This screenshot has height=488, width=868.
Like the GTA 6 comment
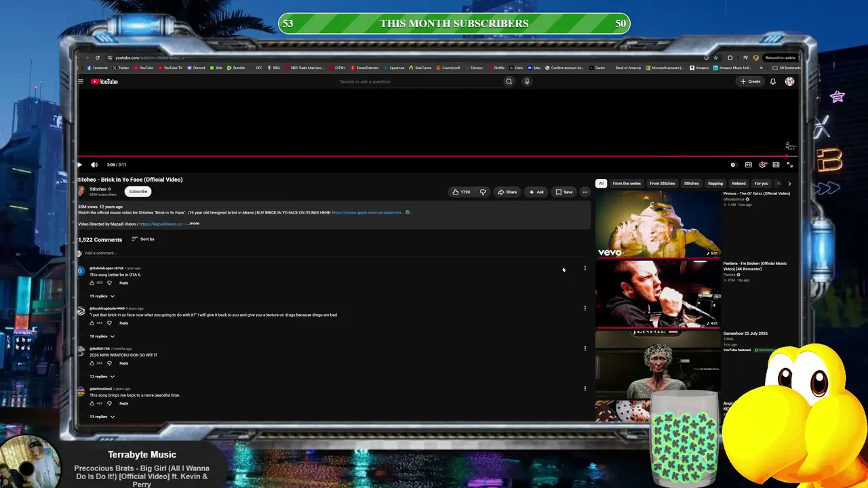92,283
